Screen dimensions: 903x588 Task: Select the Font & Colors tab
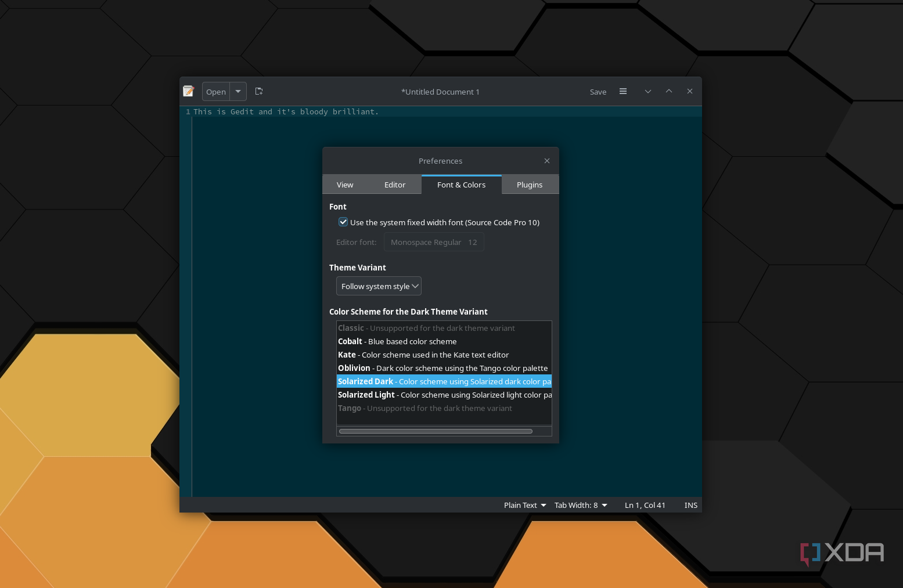[x=462, y=185]
